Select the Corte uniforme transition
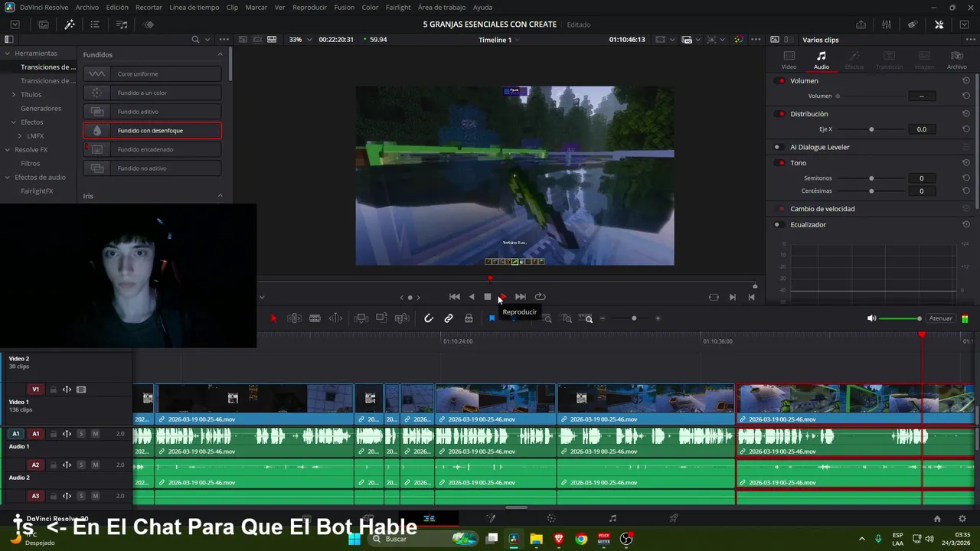The width and height of the screenshot is (980, 551). click(x=152, y=73)
